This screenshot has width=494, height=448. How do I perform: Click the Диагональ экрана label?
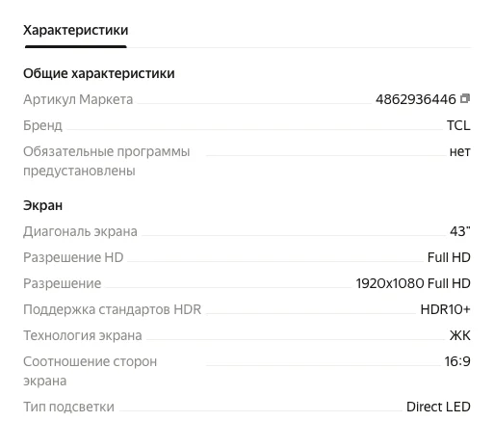(x=80, y=231)
